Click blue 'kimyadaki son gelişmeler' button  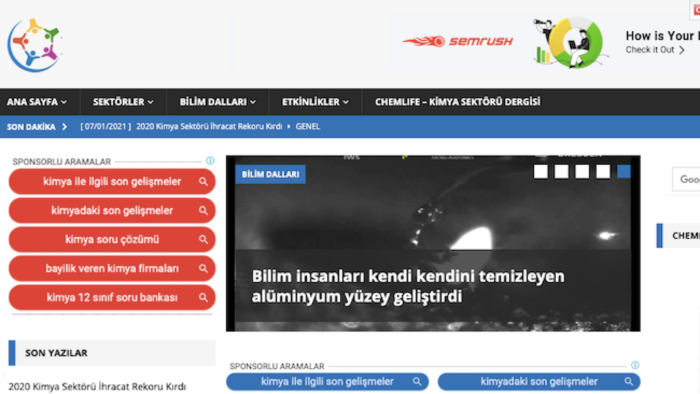coord(539,382)
